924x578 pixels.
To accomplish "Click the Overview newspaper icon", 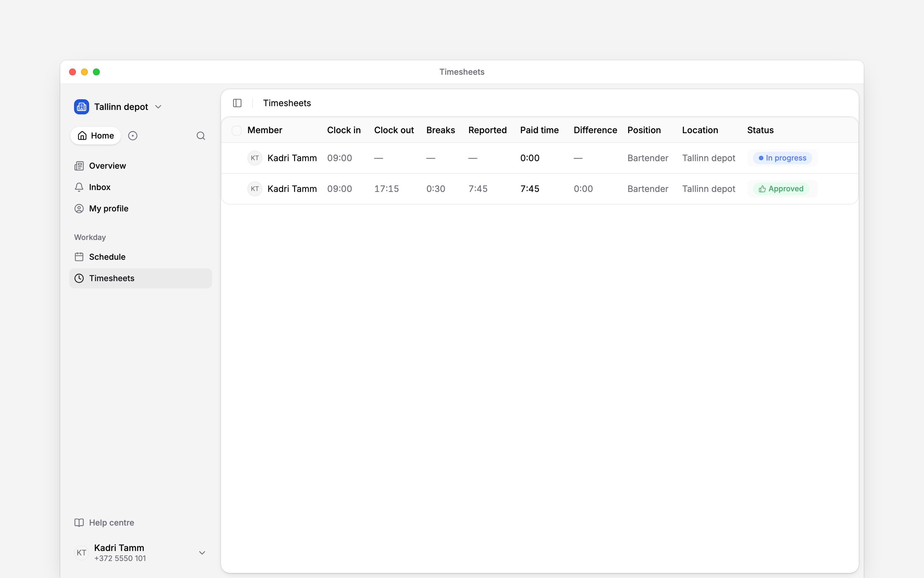I will tap(79, 166).
